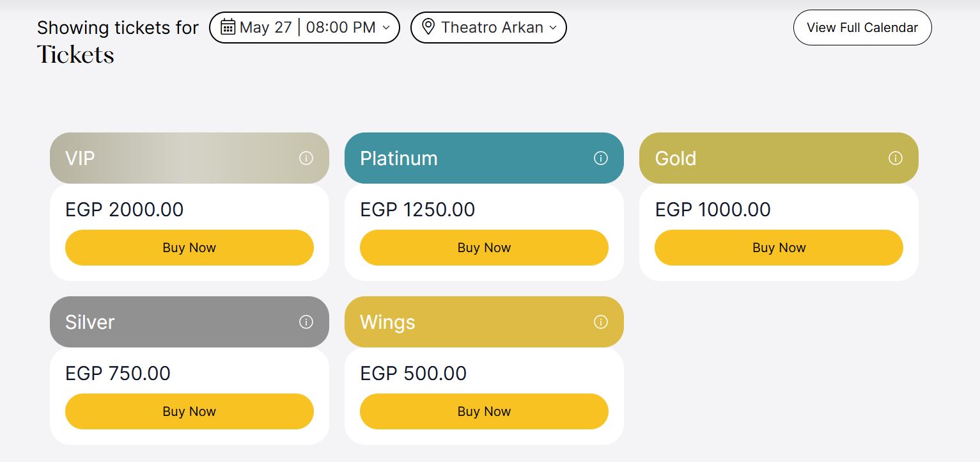Buy the VIP ticket for EGP 2000
The height and width of the screenshot is (462, 980).
click(189, 248)
